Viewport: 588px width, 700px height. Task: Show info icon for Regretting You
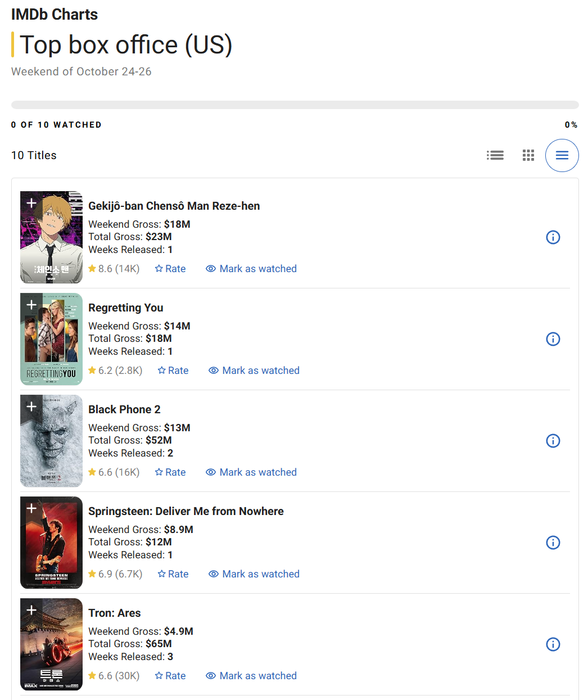pos(553,339)
